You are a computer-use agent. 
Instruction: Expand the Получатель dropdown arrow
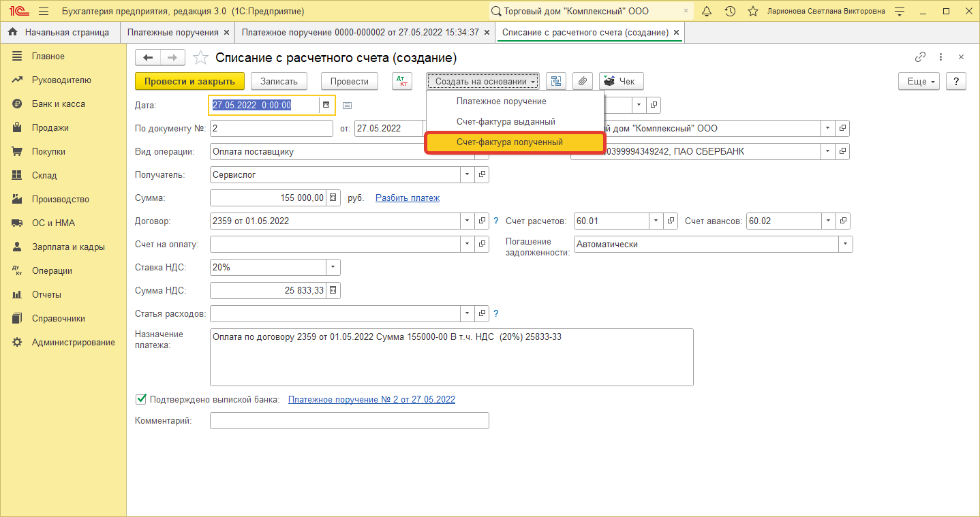pos(468,175)
